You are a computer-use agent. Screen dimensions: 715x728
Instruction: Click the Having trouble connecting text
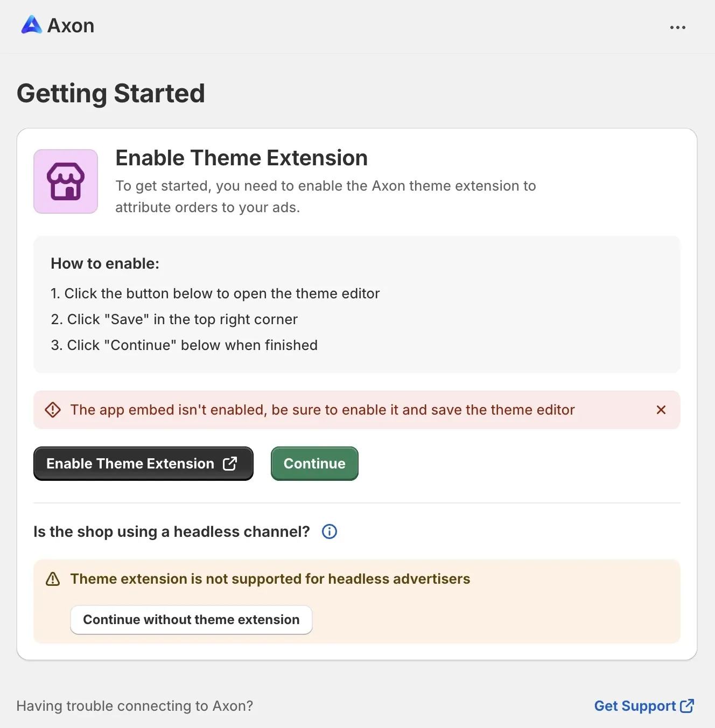pyautogui.click(x=135, y=705)
